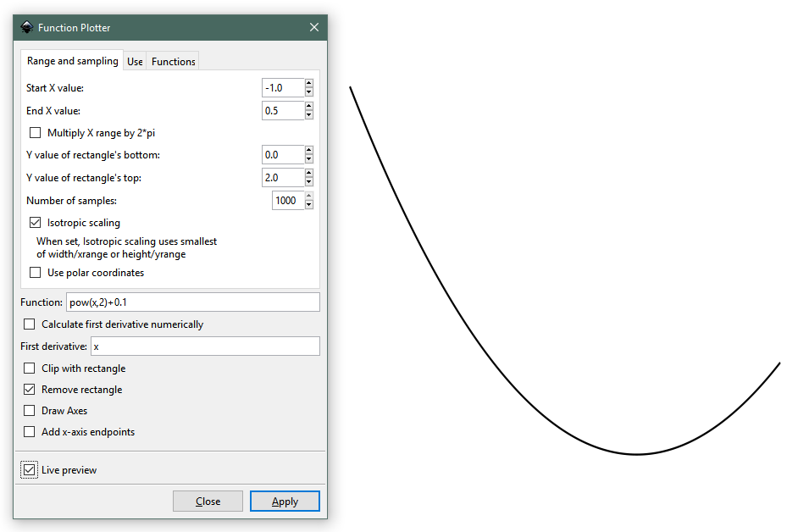Viewport: 798px width, 532px height.
Task: Click the Apply button
Action: pos(285,501)
